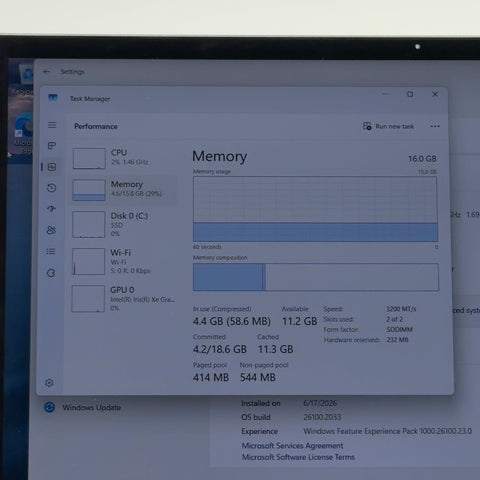Open the Processes page icon

click(x=52, y=146)
